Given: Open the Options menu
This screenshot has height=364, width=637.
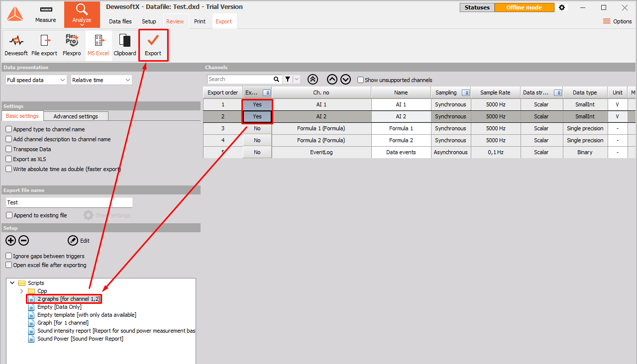Looking at the screenshot, I should (x=617, y=21).
